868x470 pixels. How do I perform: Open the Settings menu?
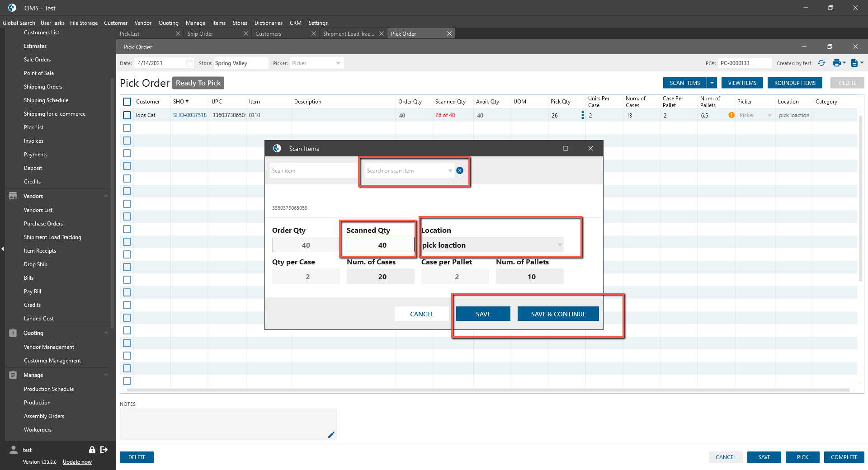tap(318, 23)
